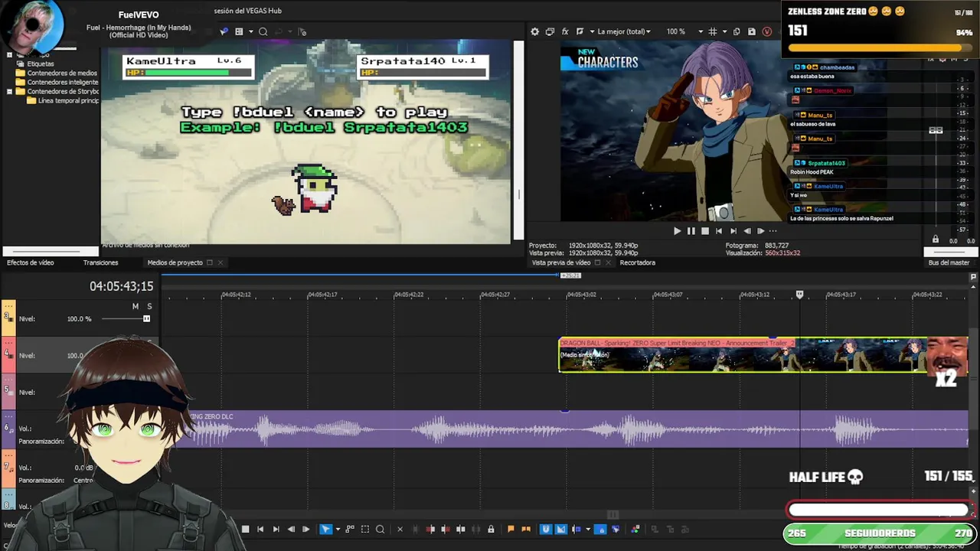
Task: Save snapshot to file icon
Action: [752, 31]
